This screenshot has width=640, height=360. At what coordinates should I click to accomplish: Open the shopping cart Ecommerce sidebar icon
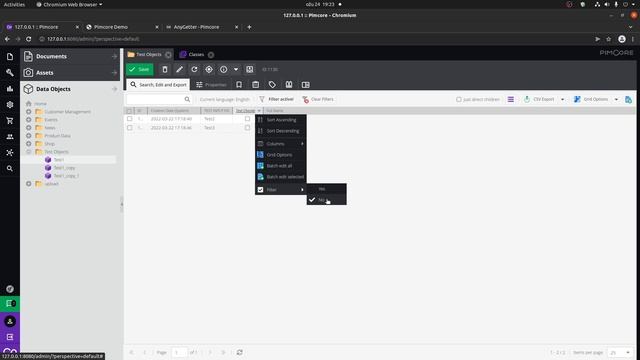click(x=10, y=120)
